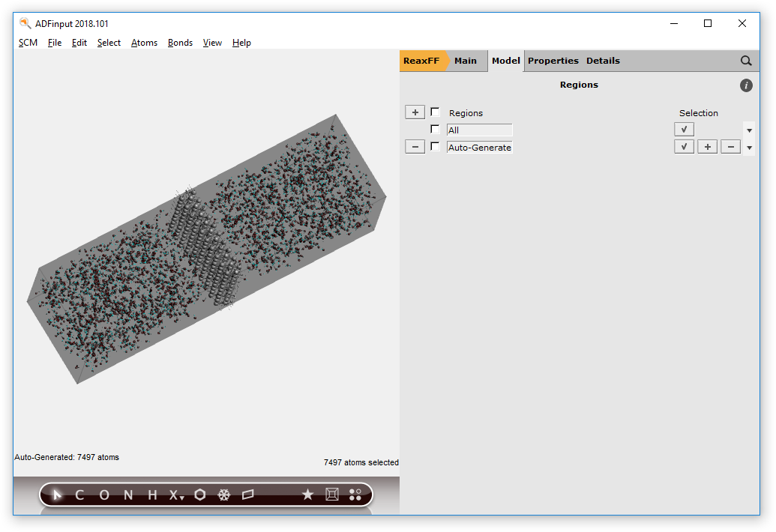Toggle the All region checkbox
The width and height of the screenshot is (776, 532).
coord(435,129)
